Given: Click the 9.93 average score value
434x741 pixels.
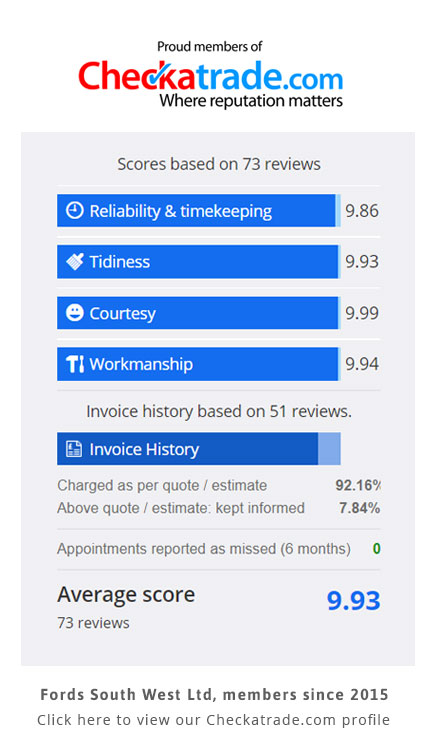Looking at the screenshot, I should 353,600.
